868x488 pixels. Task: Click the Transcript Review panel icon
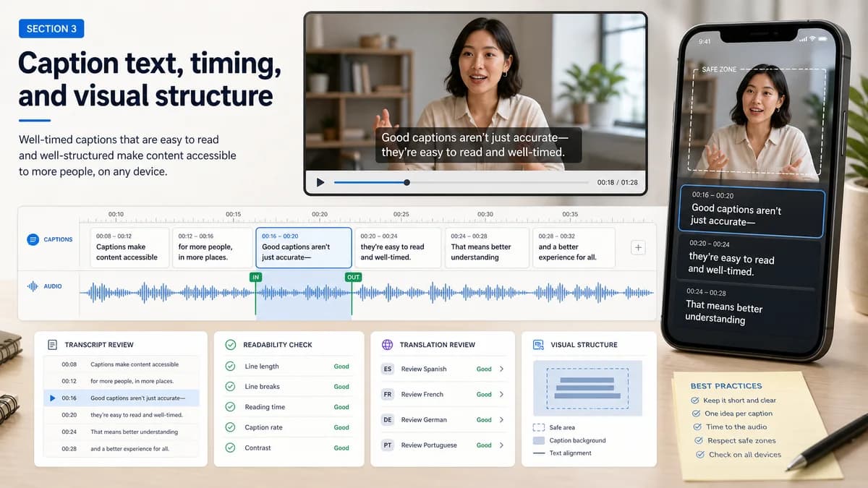pyautogui.click(x=52, y=345)
